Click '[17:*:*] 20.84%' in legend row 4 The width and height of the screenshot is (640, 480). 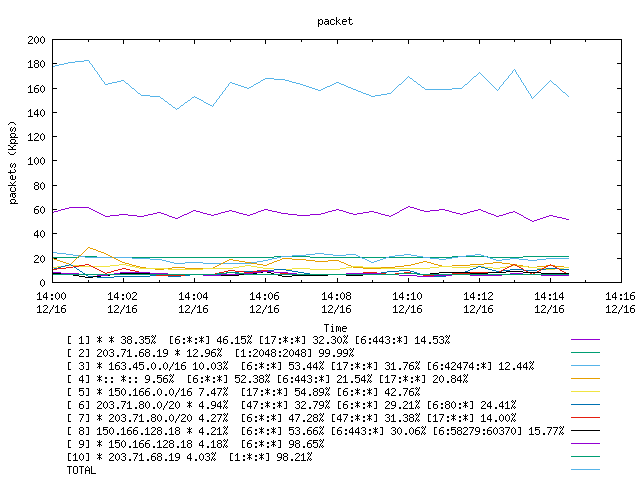tap(423, 379)
